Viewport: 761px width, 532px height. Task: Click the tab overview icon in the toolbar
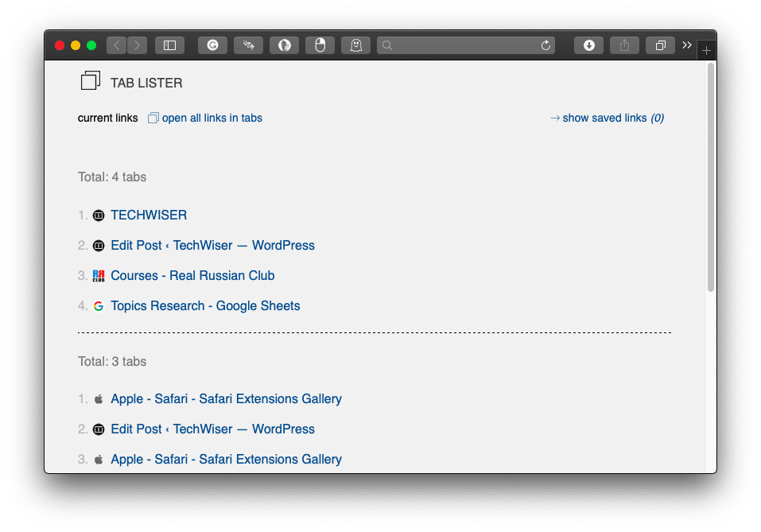660,45
